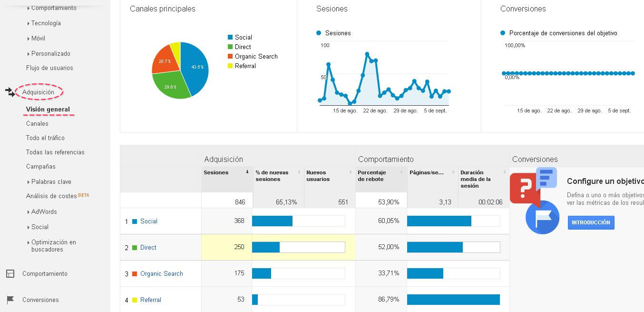Click the blue Social pie slice
644x312 pixels.
click(x=196, y=67)
